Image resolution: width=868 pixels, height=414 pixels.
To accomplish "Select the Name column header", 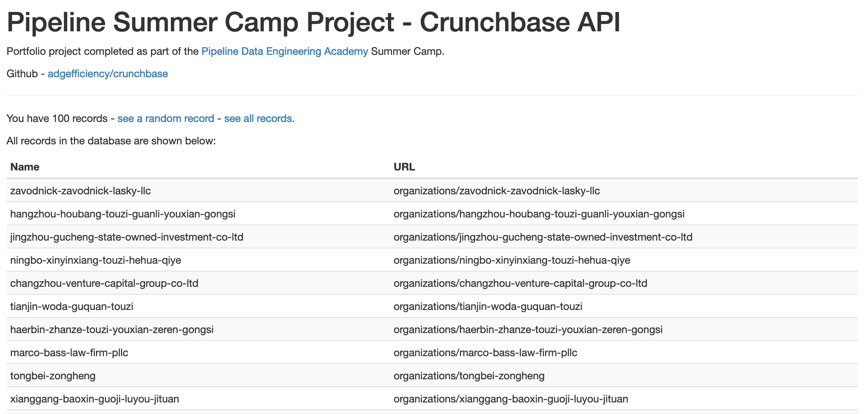I will pyautogui.click(x=198, y=167).
